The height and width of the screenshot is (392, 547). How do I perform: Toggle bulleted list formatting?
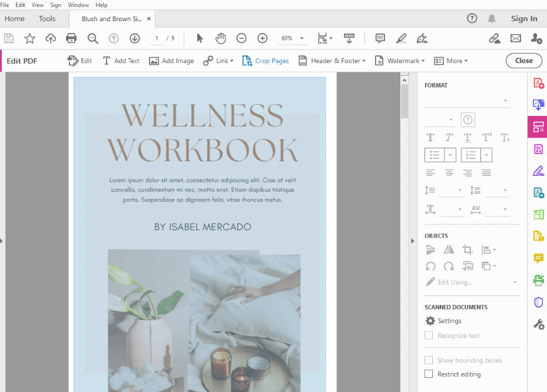[x=435, y=155]
